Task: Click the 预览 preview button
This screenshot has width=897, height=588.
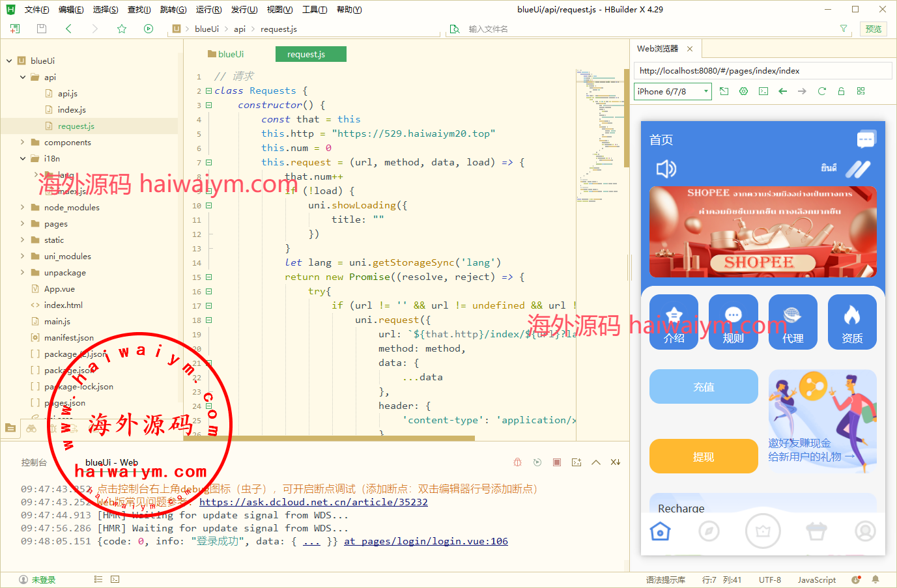Action: (873, 29)
